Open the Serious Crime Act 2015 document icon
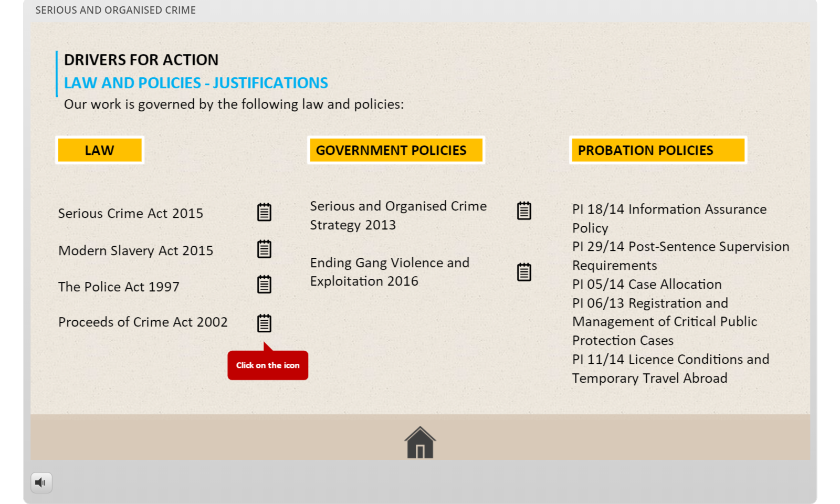This screenshot has height=504, width=840. click(264, 212)
